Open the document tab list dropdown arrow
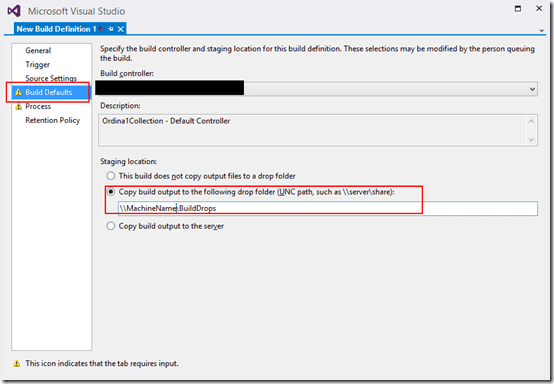554x384 pixels. (541, 31)
